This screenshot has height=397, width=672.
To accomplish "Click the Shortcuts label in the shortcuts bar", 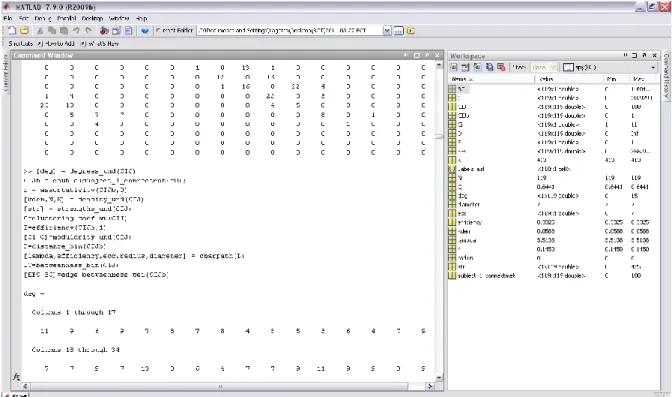I will (21, 43).
